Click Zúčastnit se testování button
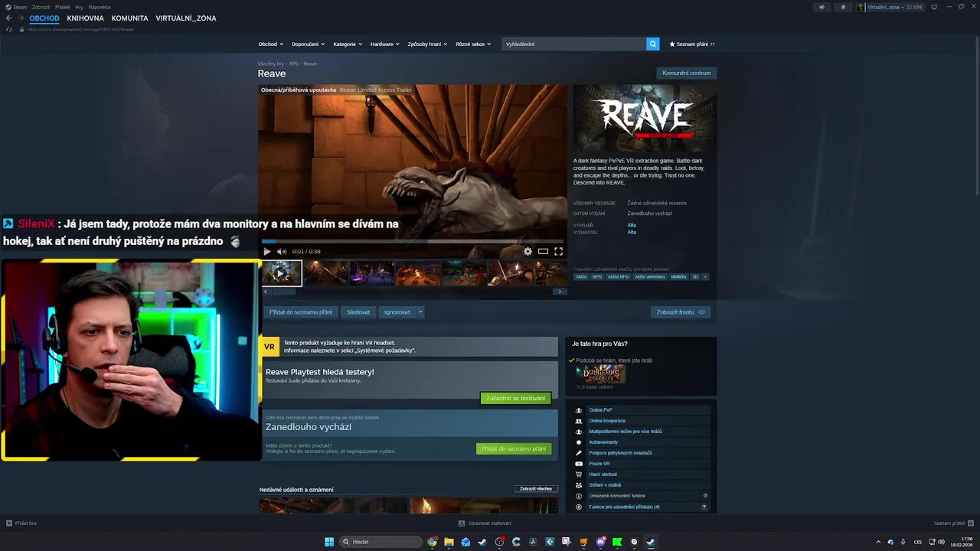The image size is (980, 551). pyautogui.click(x=516, y=399)
